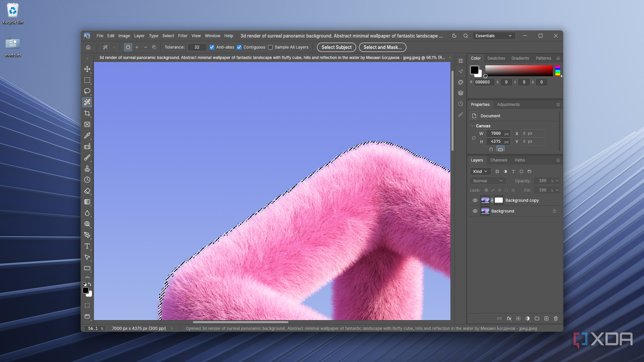
Task: Open the Normal blend mode dropdown
Action: tap(488, 181)
